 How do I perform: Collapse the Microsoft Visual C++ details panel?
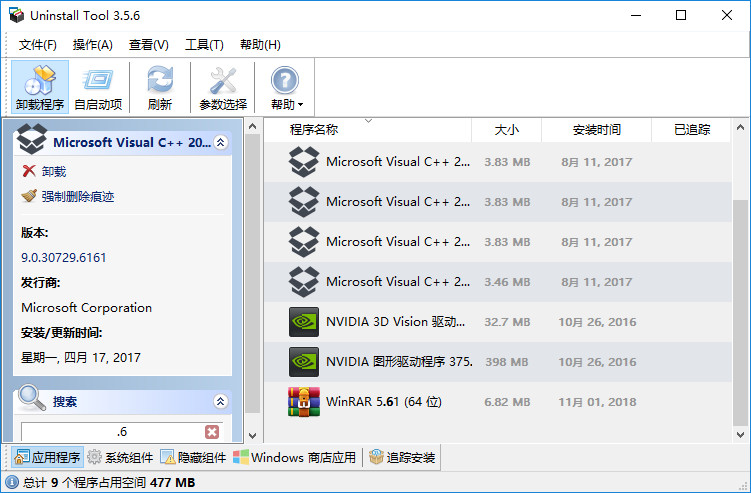pyautogui.click(x=220, y=142)
